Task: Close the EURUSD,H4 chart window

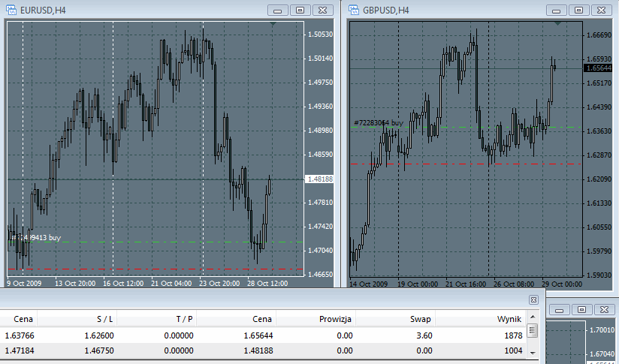Action: pos(322,11)
